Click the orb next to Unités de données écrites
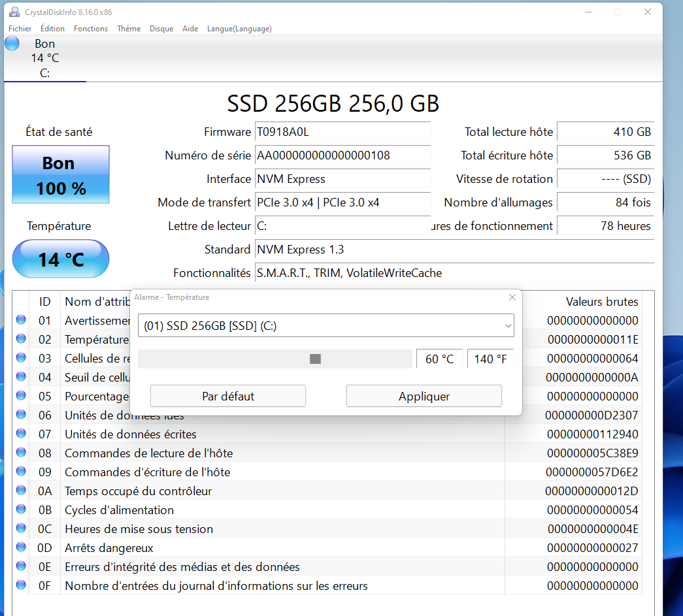This screenshot has height=616, width=683. pos(21,433)
